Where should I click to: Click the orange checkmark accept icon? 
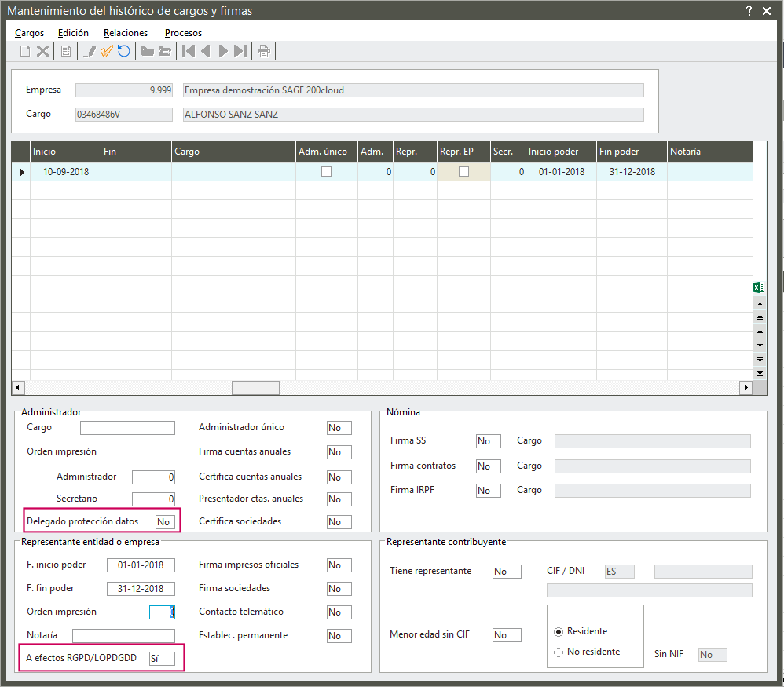[106, 52]
